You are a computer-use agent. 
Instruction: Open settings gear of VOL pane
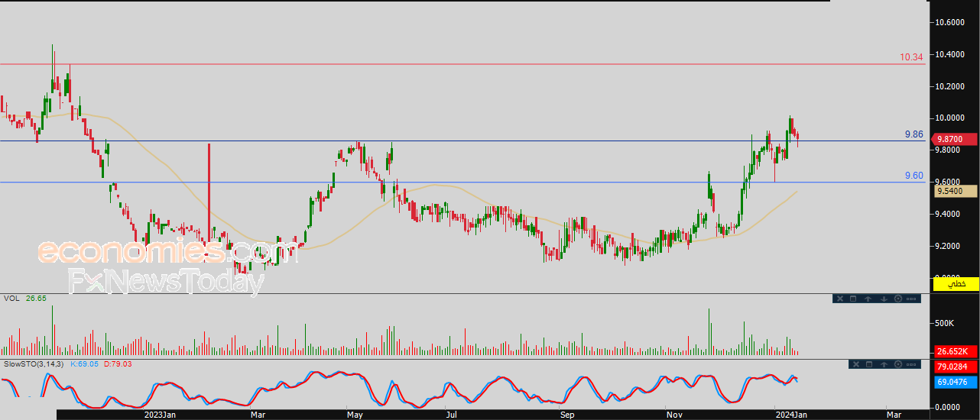[898, 299]
